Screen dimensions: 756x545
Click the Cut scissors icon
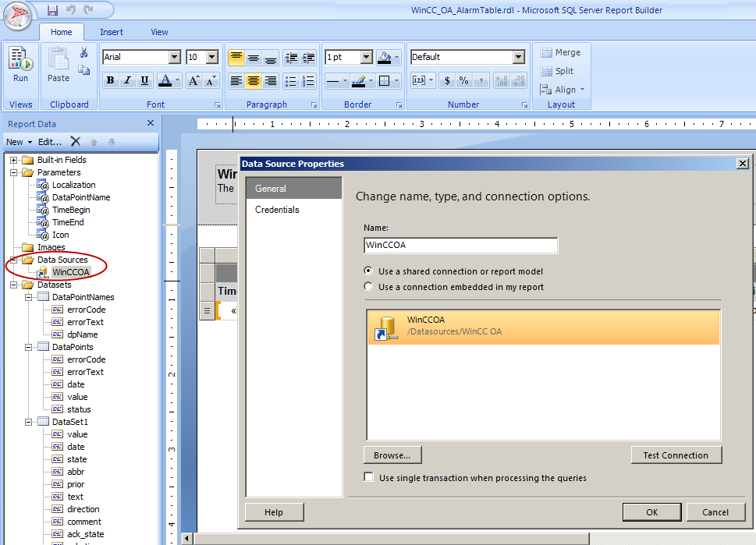pos(83,52)
